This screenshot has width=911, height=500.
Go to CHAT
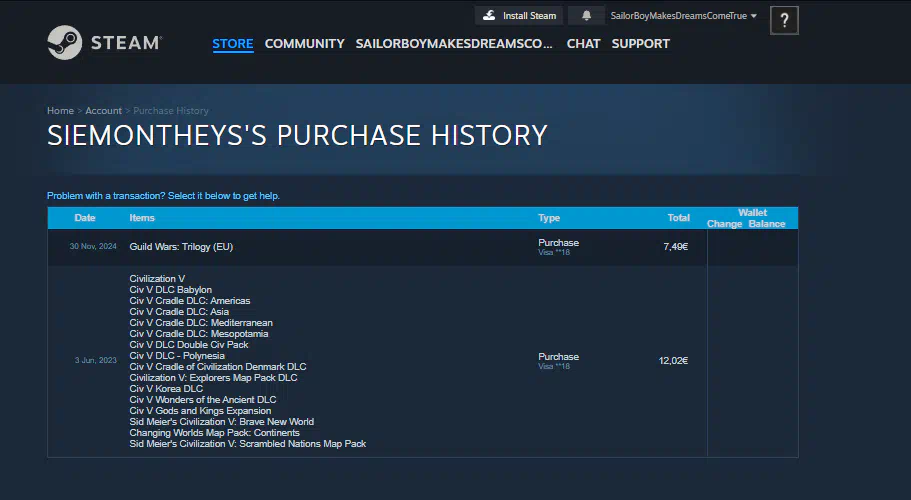[583, 44]
